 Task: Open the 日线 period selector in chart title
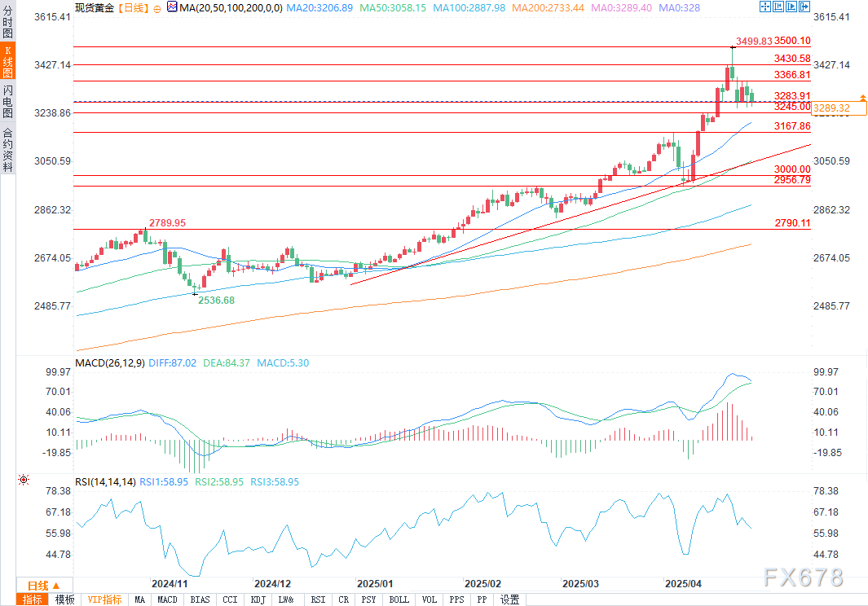[x=131, y=7]
